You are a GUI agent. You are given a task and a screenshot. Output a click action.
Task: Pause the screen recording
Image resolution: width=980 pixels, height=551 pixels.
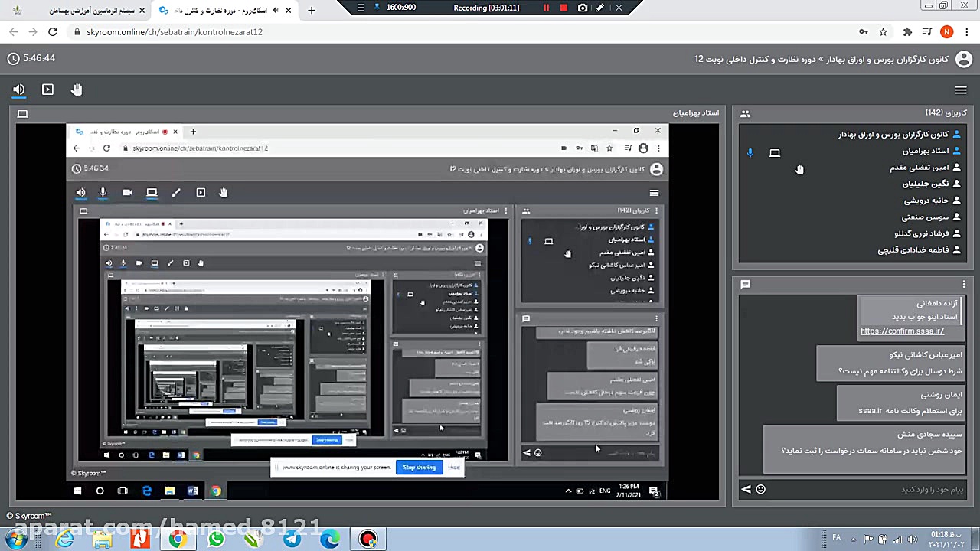546,8
